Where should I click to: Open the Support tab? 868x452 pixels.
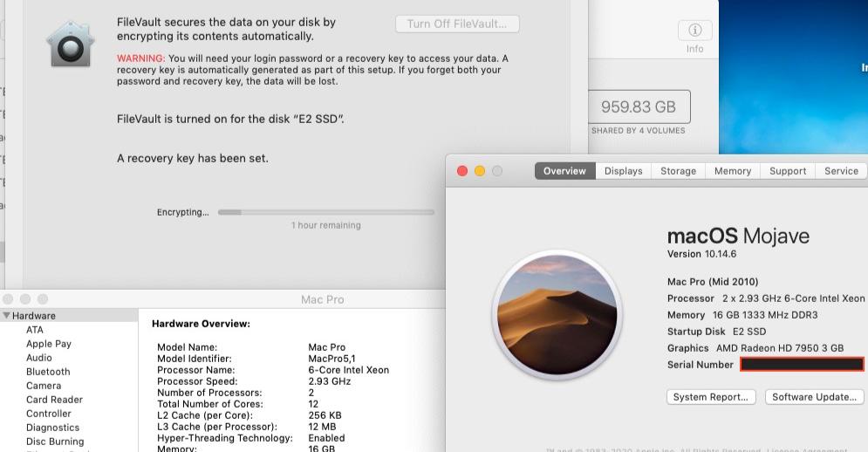(787, 171)
